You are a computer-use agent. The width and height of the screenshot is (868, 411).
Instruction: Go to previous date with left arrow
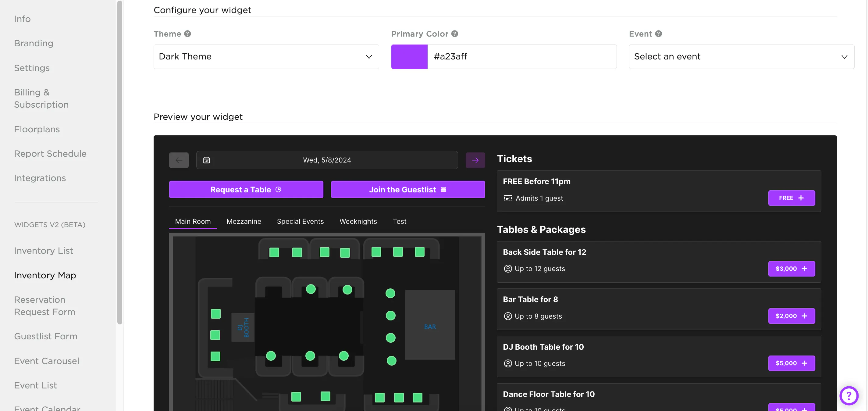pyautogui.click(x=179, y=160)
